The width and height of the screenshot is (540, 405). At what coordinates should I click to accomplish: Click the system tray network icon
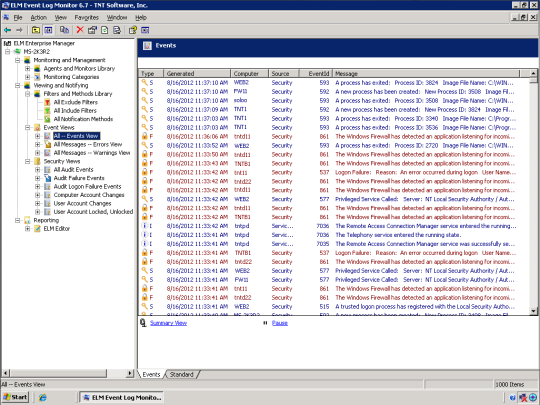pyautogui.click(x=523, y=398)
